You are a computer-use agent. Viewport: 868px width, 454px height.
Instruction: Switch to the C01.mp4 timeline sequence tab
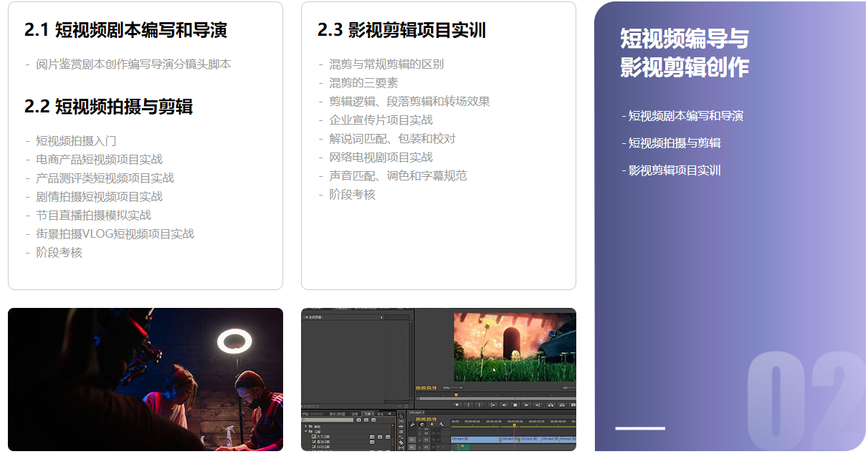point(416,412)
